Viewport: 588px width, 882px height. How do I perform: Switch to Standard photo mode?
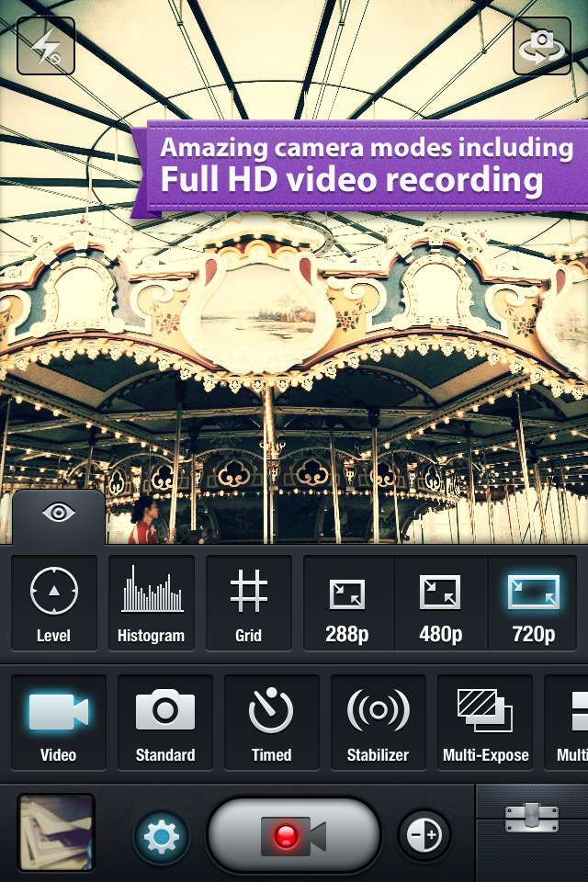click(x=165, y=723)
